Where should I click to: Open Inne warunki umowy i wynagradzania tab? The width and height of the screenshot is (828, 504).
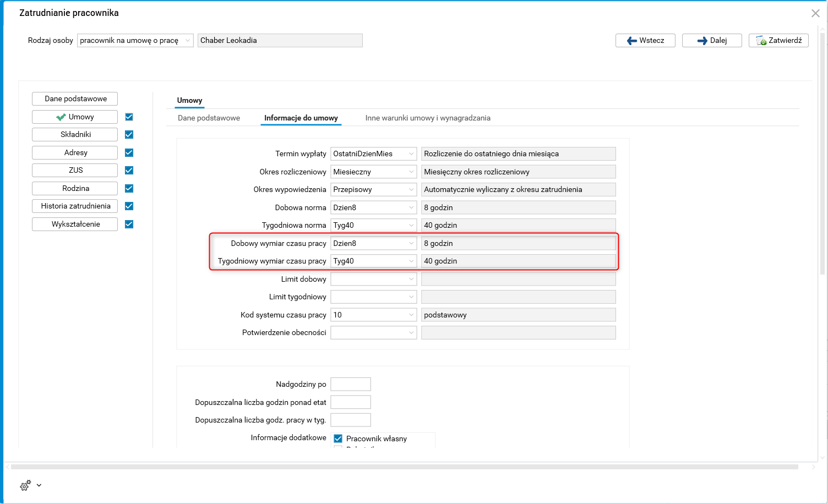(428, 118)
